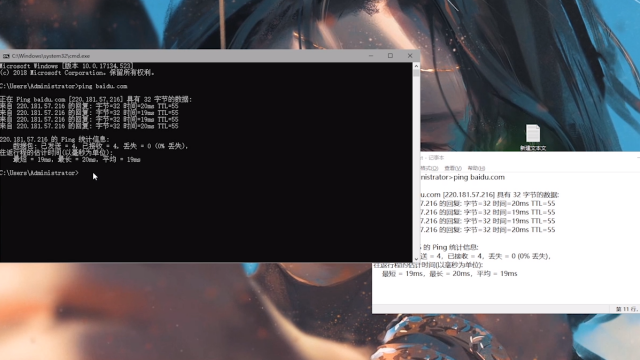
Task: Open the cmd.exe title bar system icon
Action: 6,56
